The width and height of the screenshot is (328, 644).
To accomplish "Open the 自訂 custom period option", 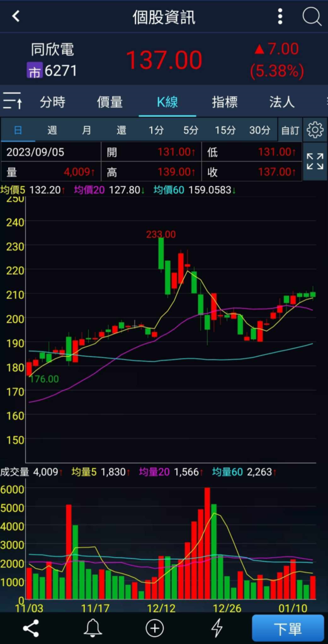I will click(290, 130).
